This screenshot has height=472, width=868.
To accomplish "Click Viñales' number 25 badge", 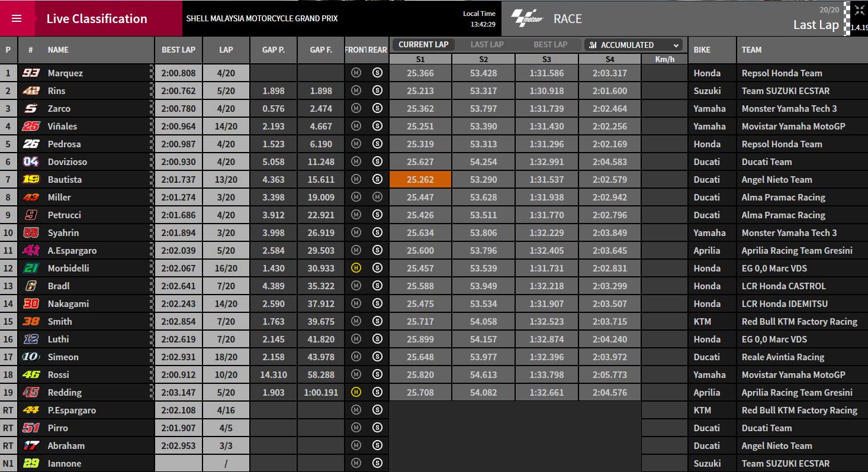I will [31, 126].
